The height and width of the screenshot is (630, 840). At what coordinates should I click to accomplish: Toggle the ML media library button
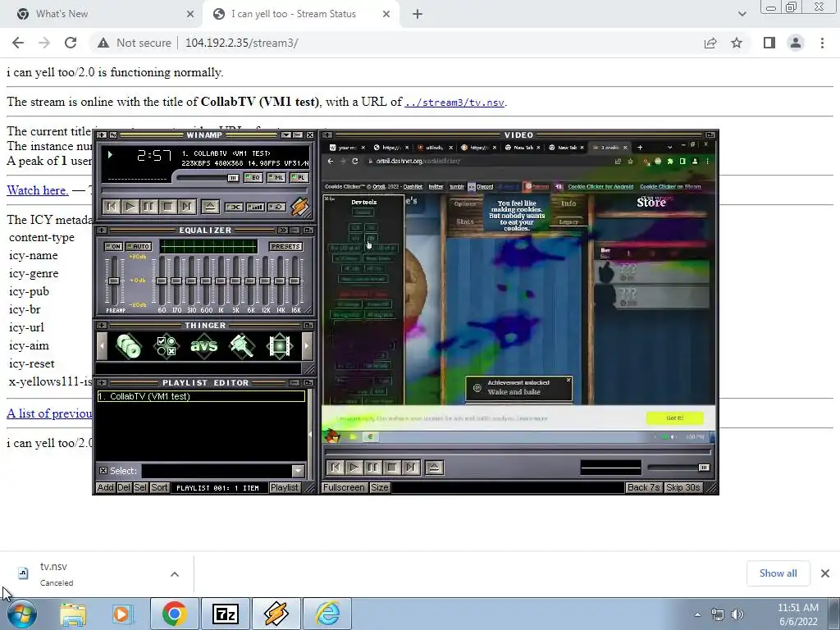(x=276, y=178)
